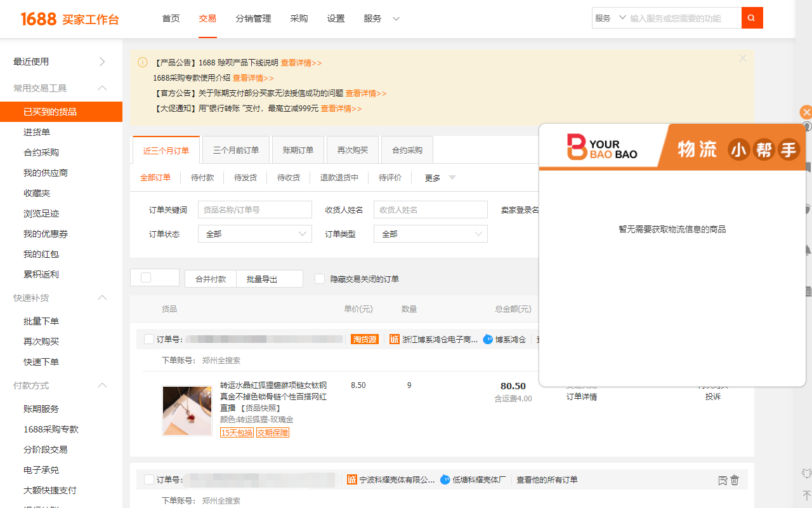
Task: Click the 订单关键词 input field
Action: point(255,210)
